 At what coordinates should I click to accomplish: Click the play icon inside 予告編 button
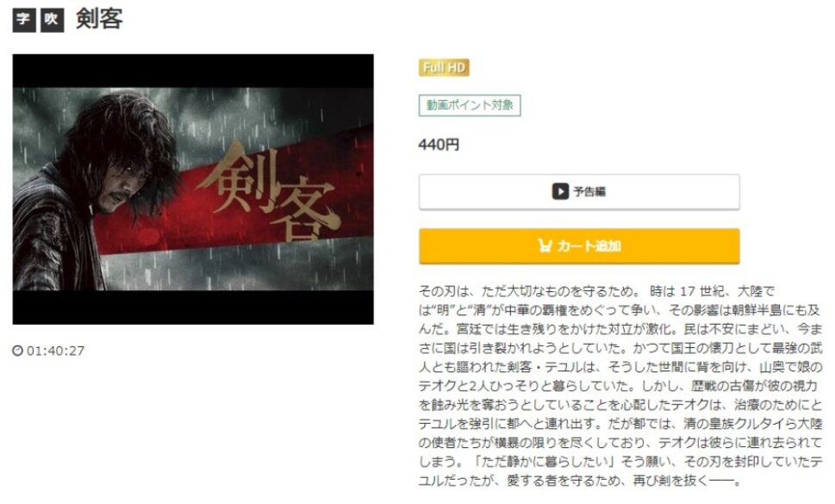(x=560, y=191)
